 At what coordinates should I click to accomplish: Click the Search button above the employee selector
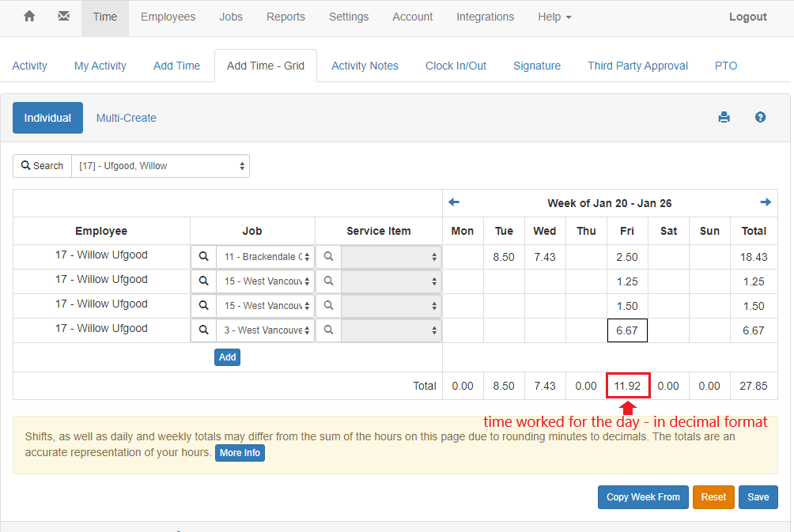click(x=42, y=166)
